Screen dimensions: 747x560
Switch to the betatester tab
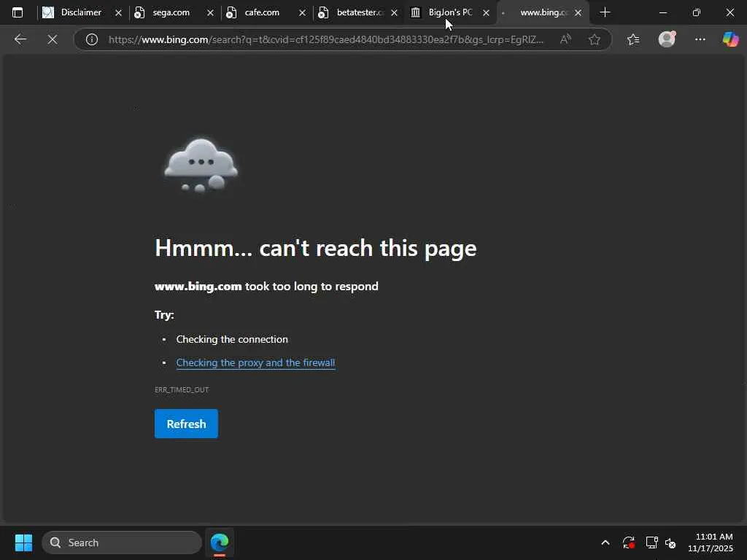(x=357, y=13)
